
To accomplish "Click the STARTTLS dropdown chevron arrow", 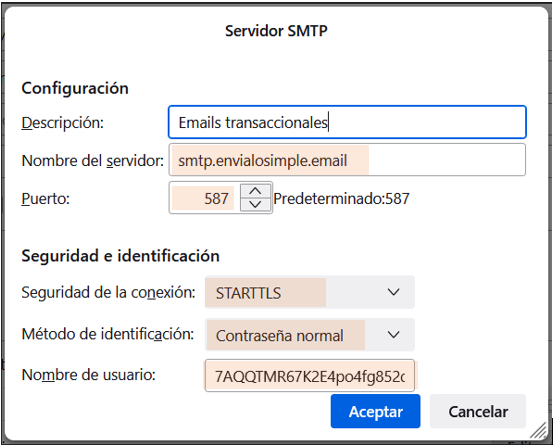I will click(393, 292).
